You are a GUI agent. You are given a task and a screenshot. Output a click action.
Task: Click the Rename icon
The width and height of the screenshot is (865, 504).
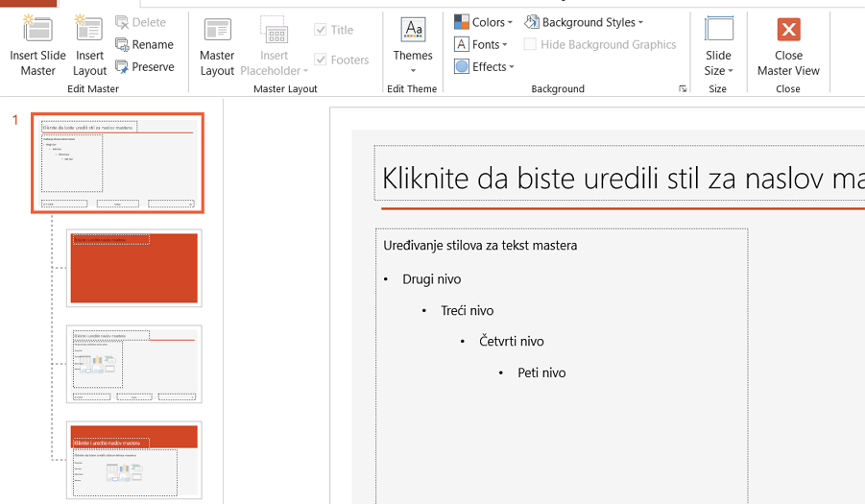pos(122,45)
